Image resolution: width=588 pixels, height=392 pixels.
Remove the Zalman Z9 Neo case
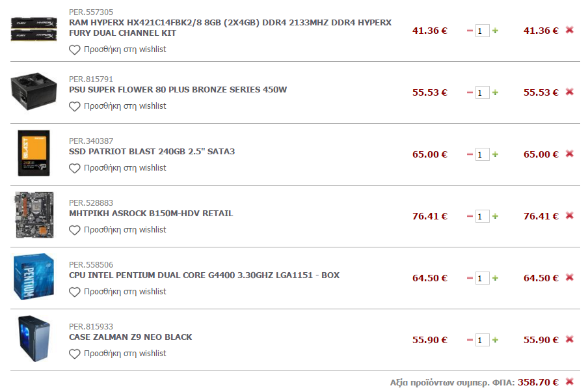pos(569,339)
